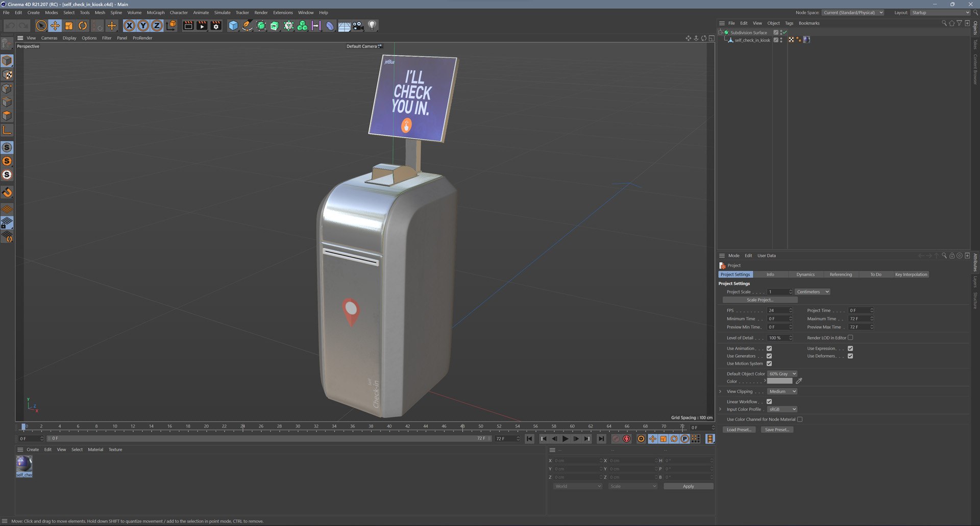Click the Play Forwards button

[565, 439]
